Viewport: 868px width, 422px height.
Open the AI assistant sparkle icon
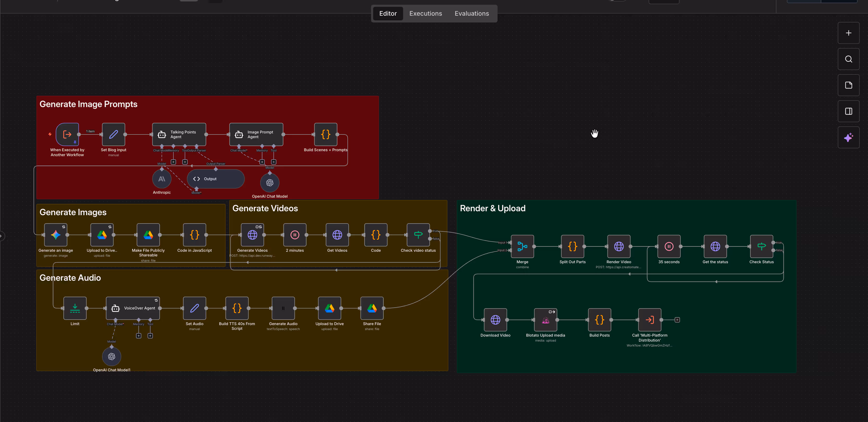click(x=848, y=138)
